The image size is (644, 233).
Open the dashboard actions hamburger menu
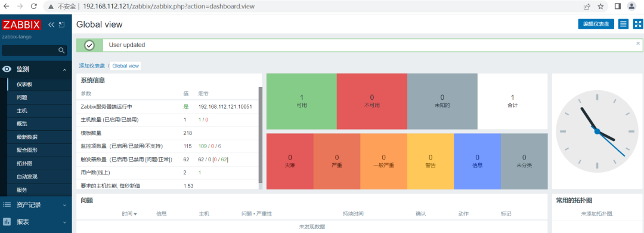click(624, 24)
